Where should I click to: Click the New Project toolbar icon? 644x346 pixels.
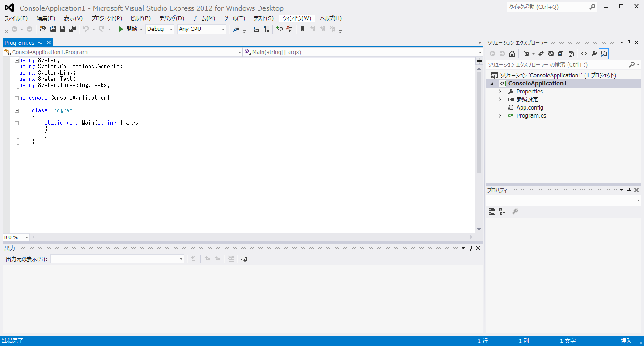click(43, 29)
